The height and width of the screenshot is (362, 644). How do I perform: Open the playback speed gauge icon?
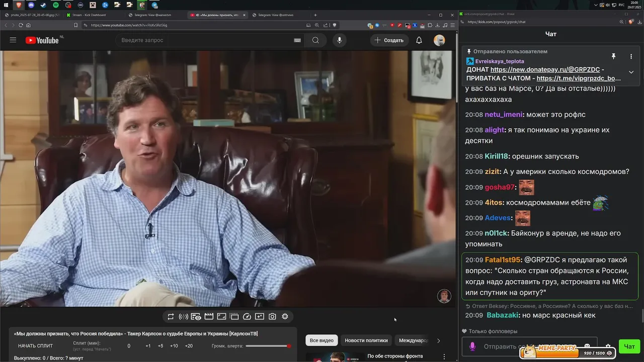coord(247,317)
